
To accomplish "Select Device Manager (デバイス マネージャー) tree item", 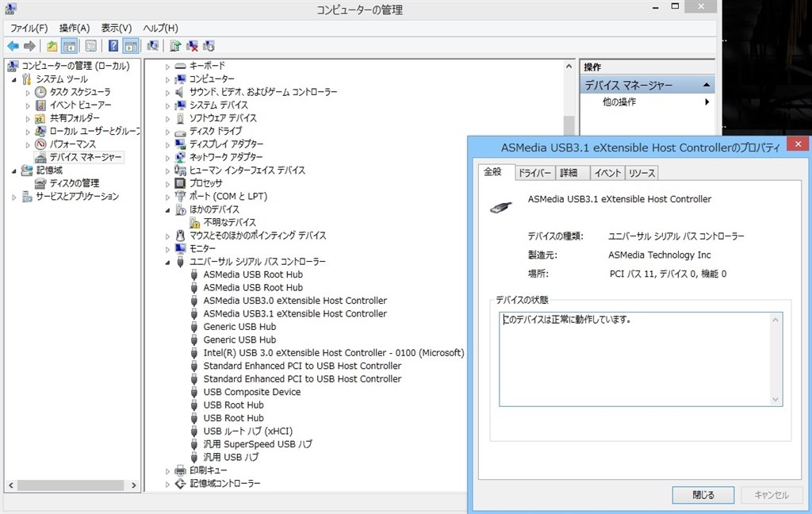I will tap(86, 157).
